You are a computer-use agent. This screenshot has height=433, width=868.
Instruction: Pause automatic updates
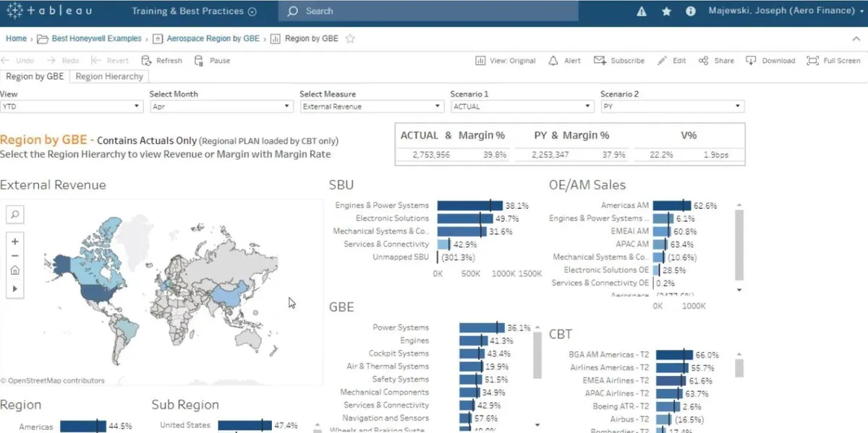click(x=213, y=61)
